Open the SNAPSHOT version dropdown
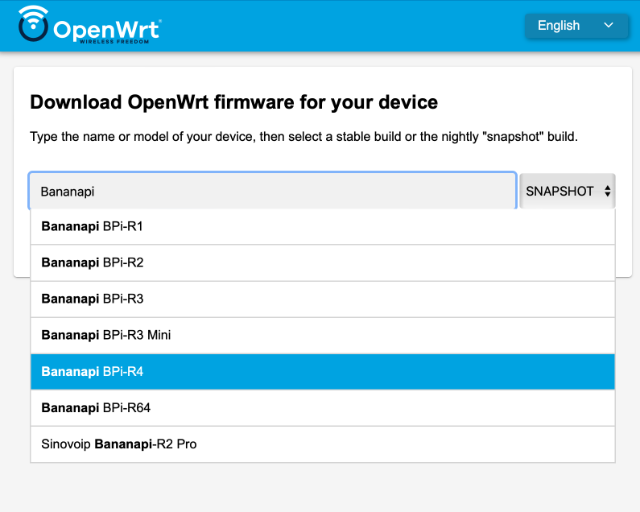640x512 pixels. [x=567, y=191]
